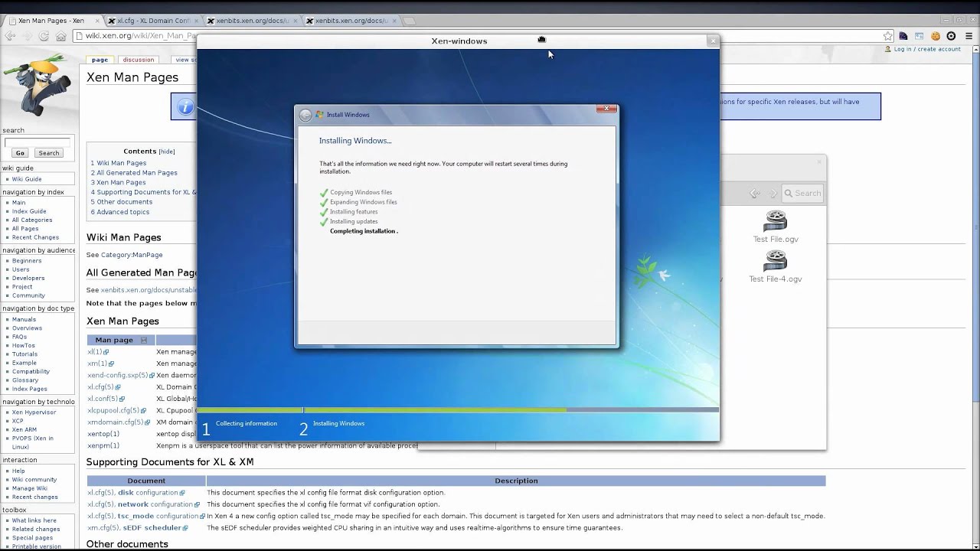The width and height of the screenshot is (980, 551).
Task: Click the user icon beside Log in
Action: (888, 49)
